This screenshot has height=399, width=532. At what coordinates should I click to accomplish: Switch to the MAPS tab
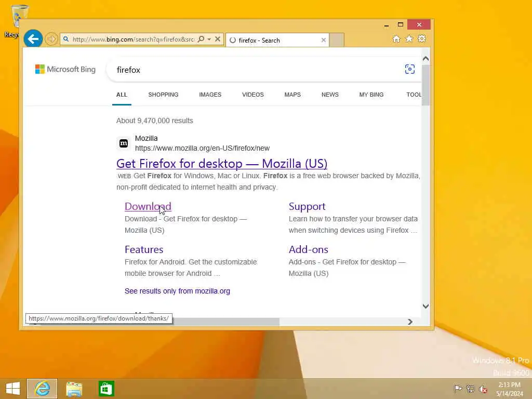292,95
